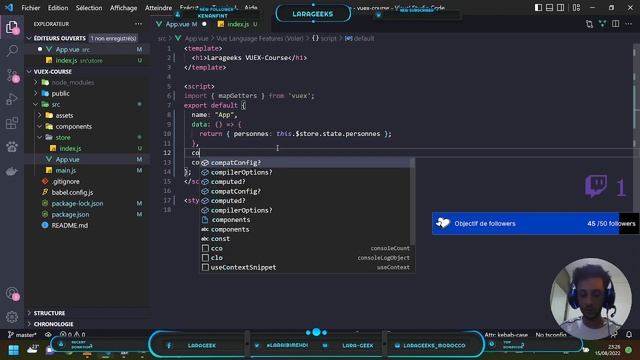
Task: Toggle secondary side bar layout icon
Action: 561,7
